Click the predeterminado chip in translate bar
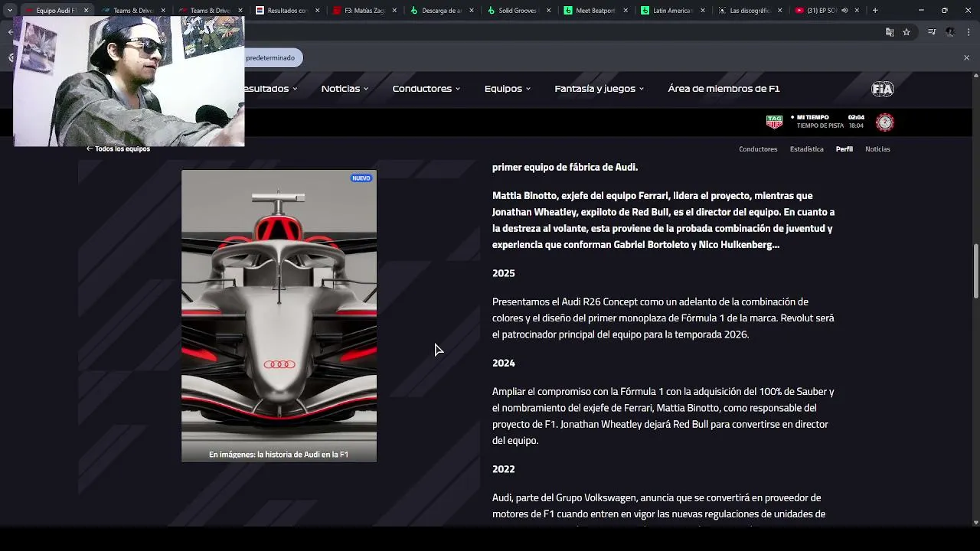This screenshot has height=551, width=980. (x=270, y=57)
